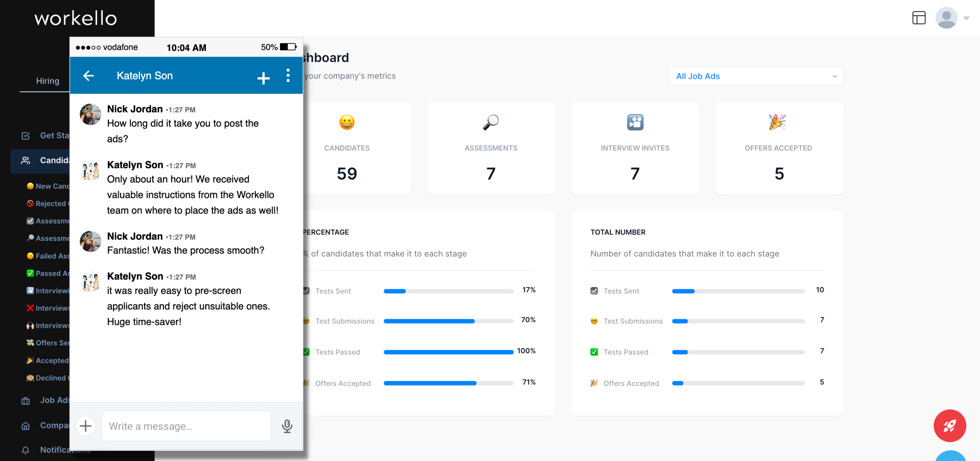Go back with the chat arrow icon
The width and height of the screenshot is (980, 461).
click(88, 76)
